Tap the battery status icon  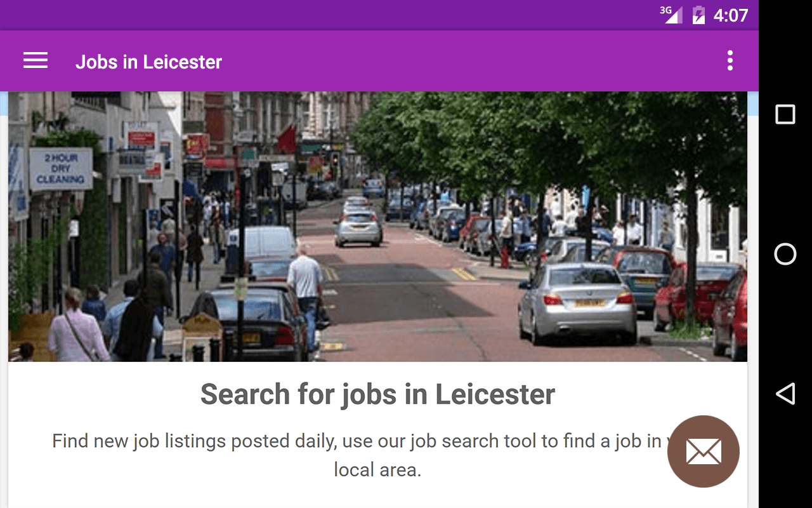click(x=698, y=15)
